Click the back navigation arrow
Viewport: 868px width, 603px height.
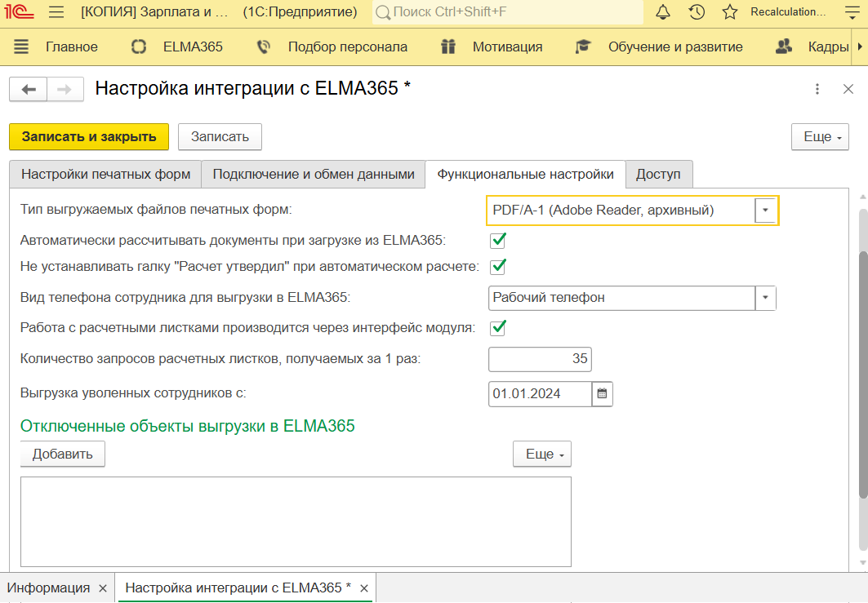point(29,89)
